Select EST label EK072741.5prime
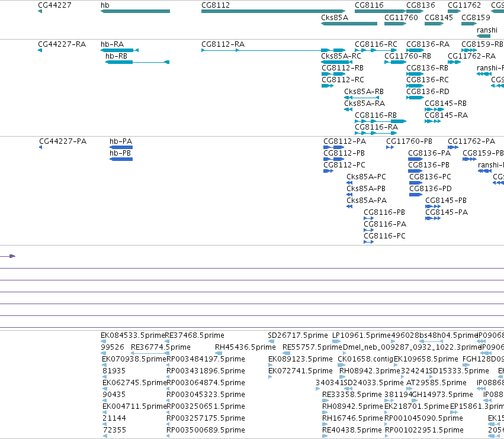 (300, 370)
